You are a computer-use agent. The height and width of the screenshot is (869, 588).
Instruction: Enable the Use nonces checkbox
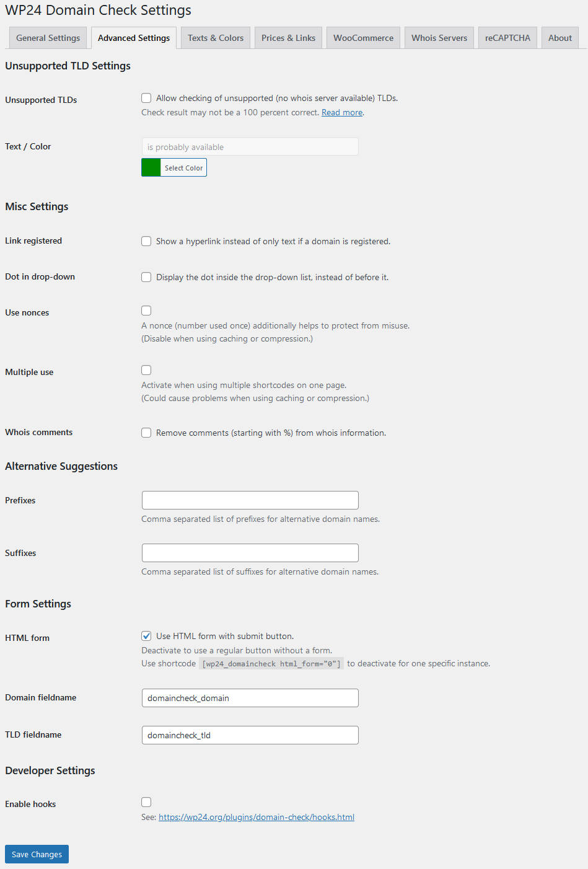click(146, 311)
